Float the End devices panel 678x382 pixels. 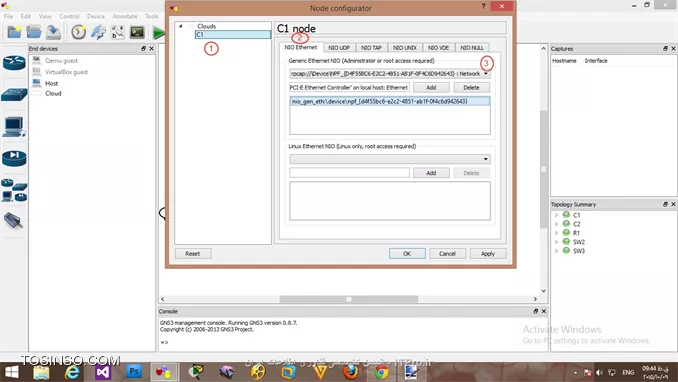(144, 48)
